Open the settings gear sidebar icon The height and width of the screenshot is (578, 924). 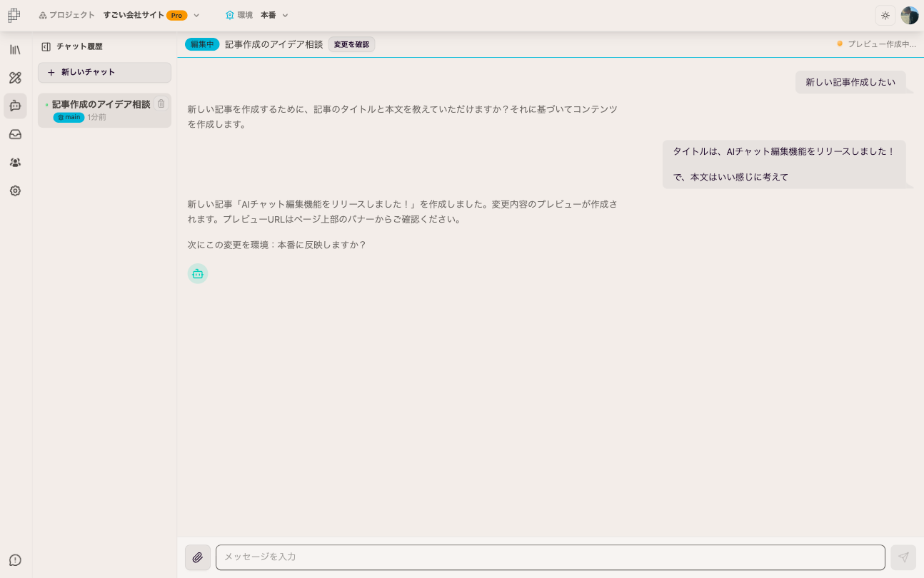click(x=15, y=191)
